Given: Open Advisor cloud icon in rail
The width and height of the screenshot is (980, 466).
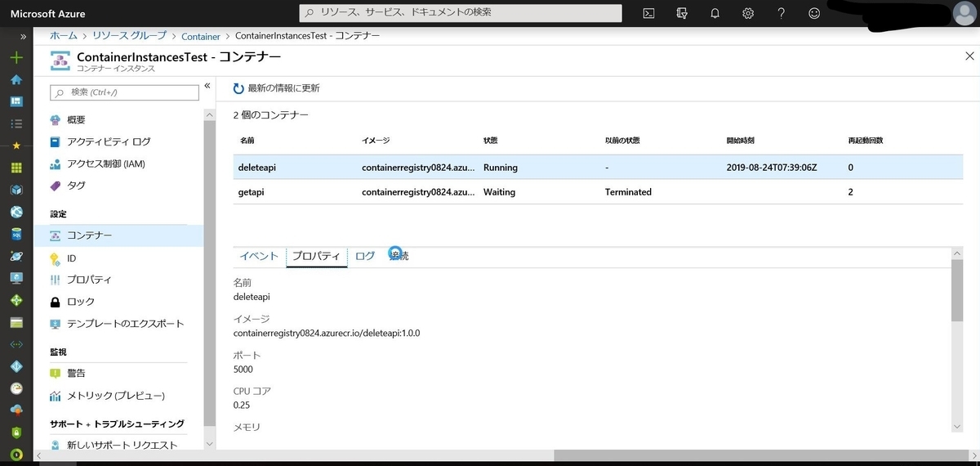Looking at the screenshot, I should pos(16,410).
